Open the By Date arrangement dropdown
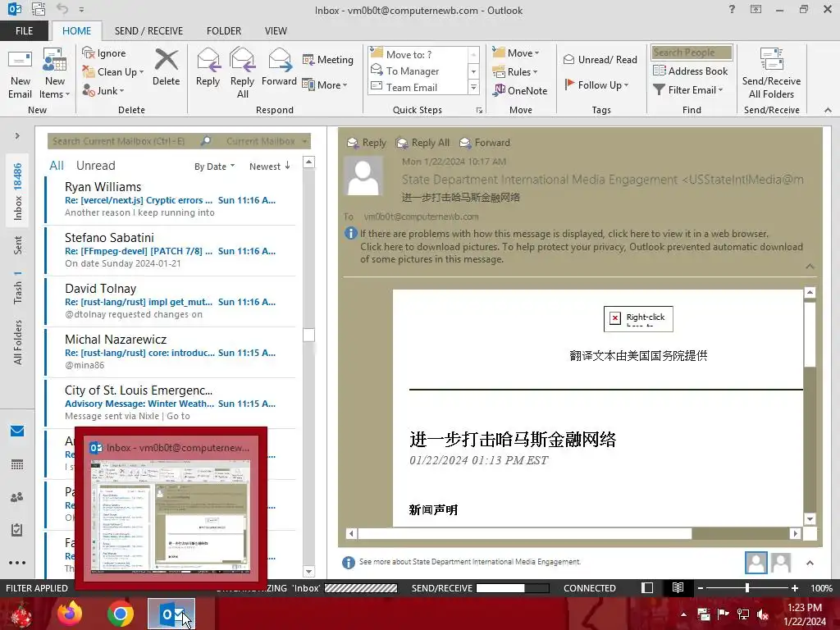 point(214,166)
